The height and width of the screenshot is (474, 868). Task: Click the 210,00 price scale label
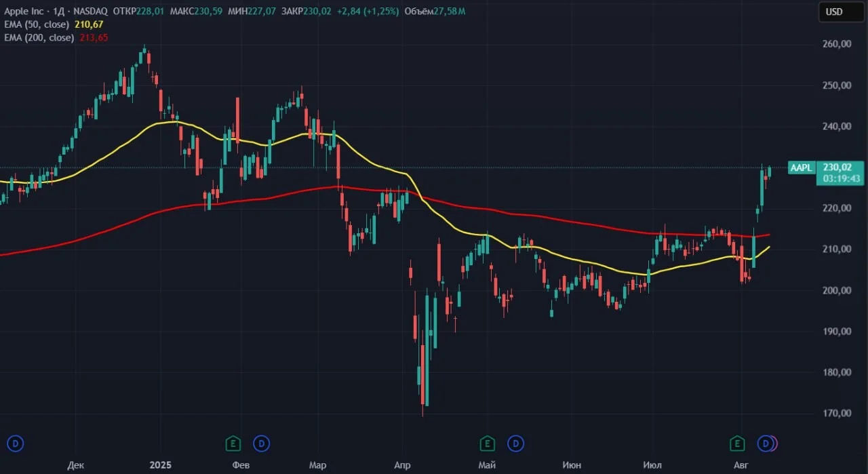click(836, 250)
